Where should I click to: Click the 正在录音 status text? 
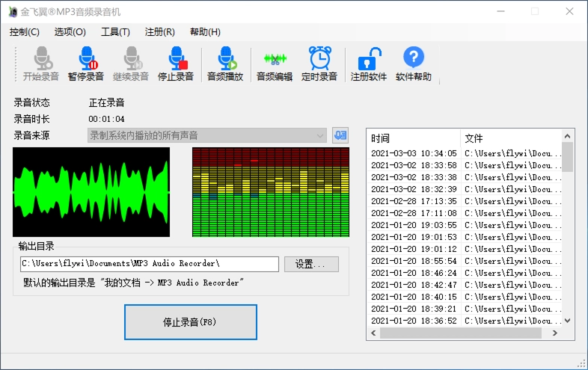pos(106,102)
